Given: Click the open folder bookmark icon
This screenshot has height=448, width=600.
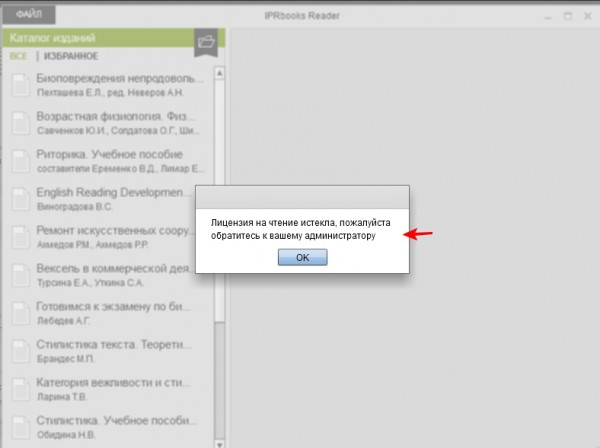Looking at the screenshot, I should pyautogui.click(x=206, y=42).
